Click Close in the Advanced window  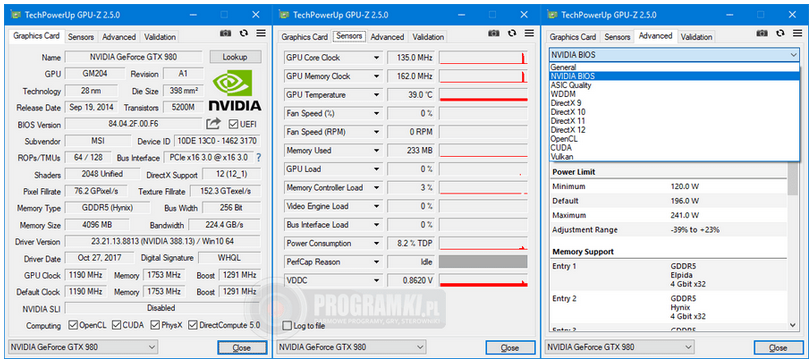[778, 347]
